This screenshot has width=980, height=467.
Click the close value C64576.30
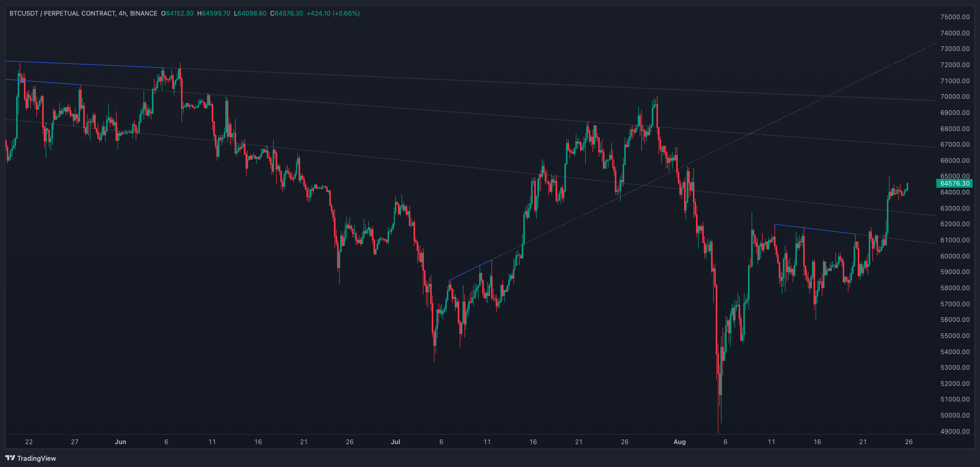(x=286, y=14)
